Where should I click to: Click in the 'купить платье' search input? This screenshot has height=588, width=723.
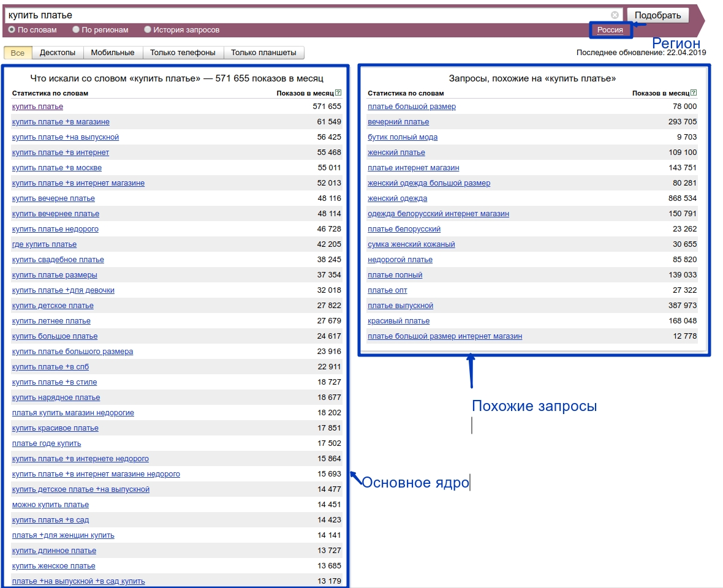306,15
